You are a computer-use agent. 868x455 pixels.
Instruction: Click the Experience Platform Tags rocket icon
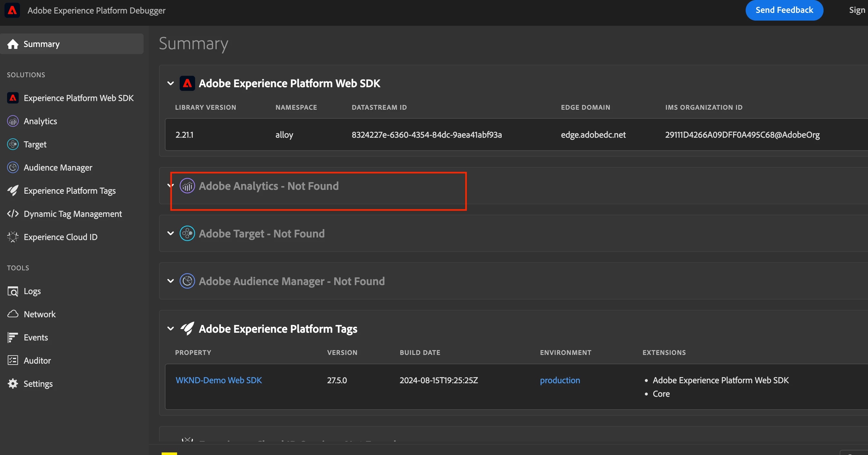(x=13, y=190)
